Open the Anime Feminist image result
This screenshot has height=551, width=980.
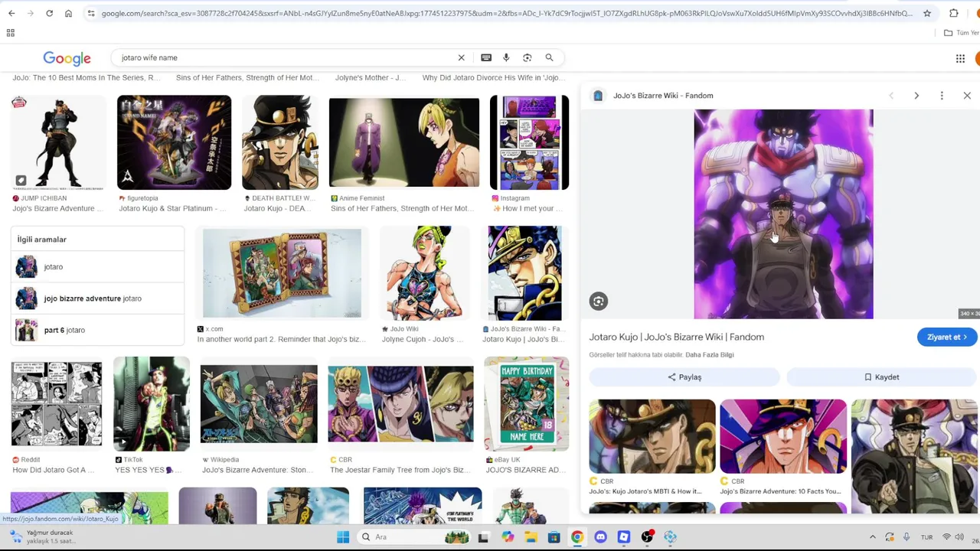click(404, 143)
